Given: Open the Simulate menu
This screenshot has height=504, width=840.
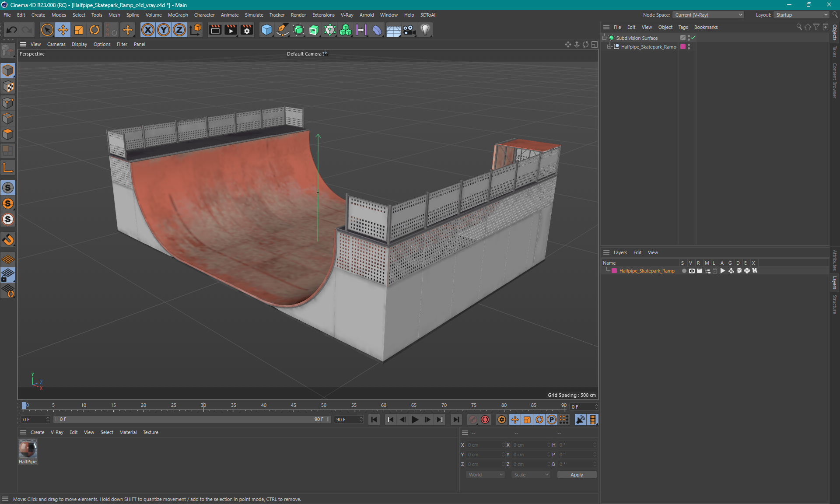Looking at the screenshot, I should pos(254,15).
